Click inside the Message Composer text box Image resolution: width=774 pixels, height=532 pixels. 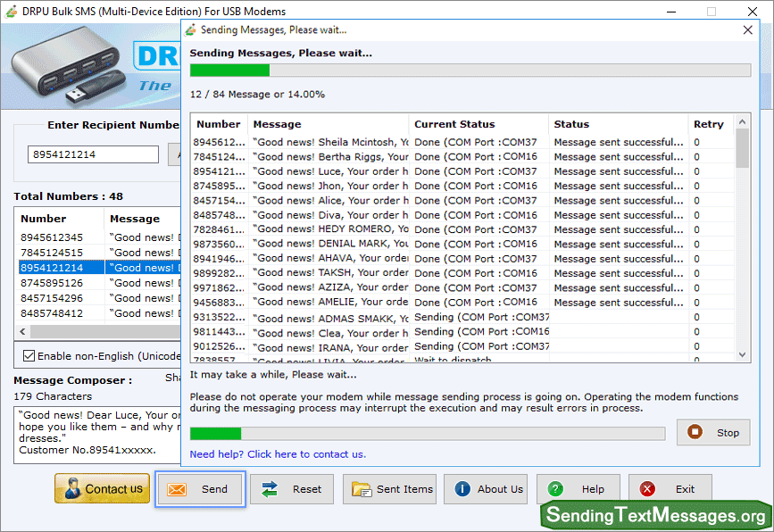click(97, 435)
